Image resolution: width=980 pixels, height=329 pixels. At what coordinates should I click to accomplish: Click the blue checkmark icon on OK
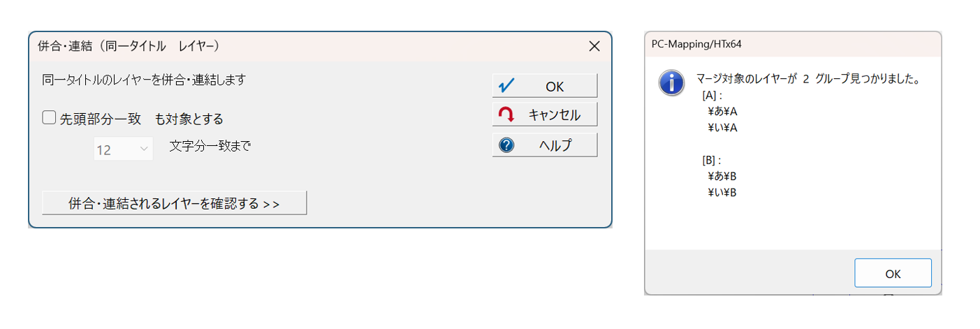tap(507, 86)
